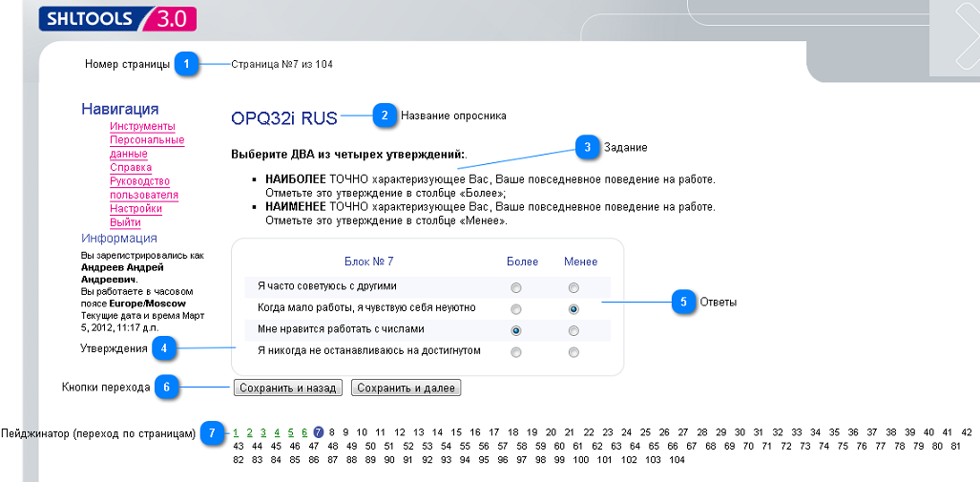
Task: Open the «Инструменты» navigation link
Action: tap(142, 126)
